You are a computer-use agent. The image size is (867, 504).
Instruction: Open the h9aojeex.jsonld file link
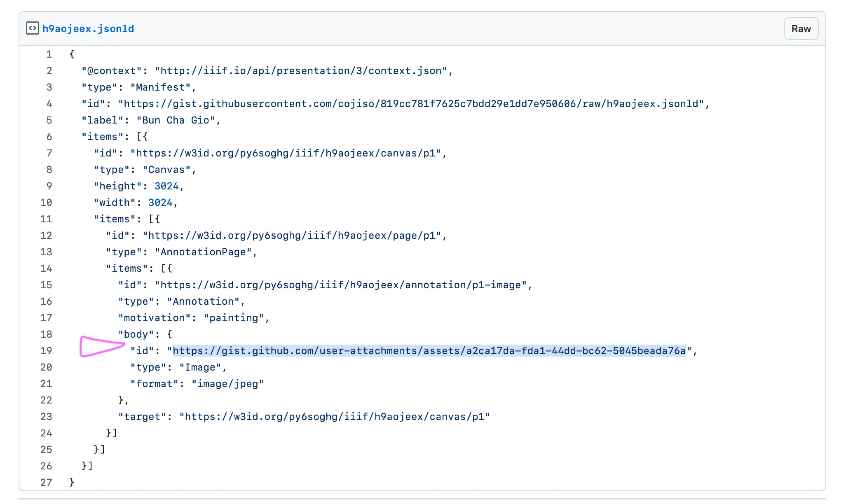pos(88,29)
